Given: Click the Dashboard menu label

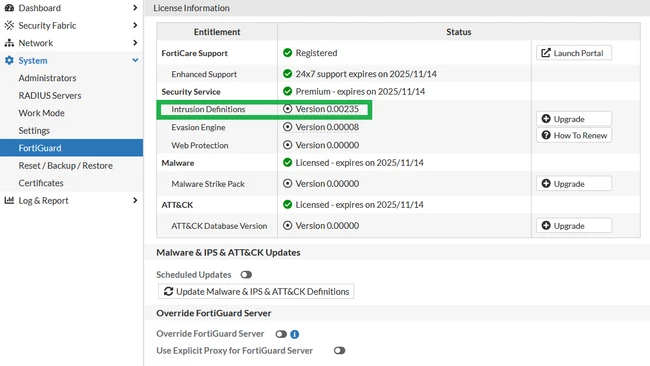Looking at the screenshot, I should pos(39,8).
